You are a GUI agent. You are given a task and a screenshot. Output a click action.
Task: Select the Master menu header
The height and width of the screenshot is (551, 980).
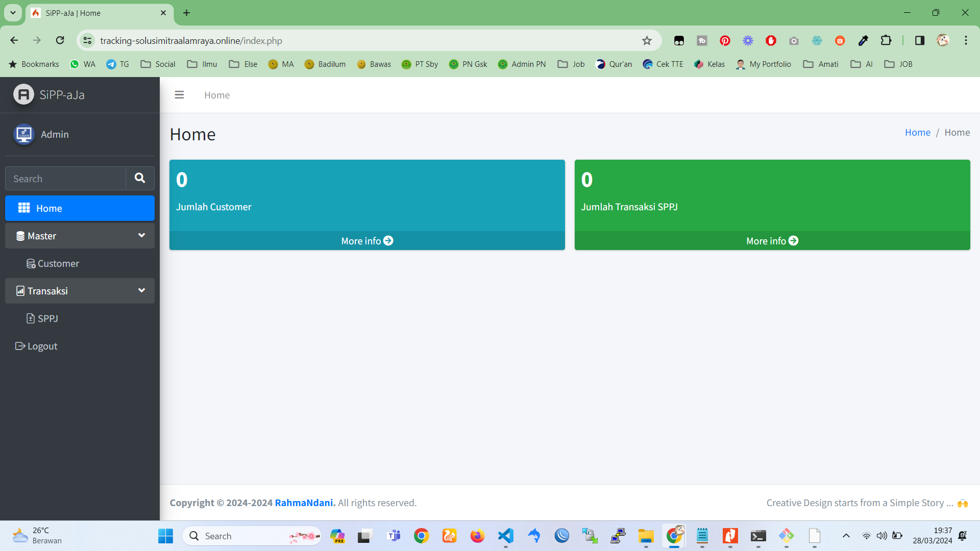[80, 236]
